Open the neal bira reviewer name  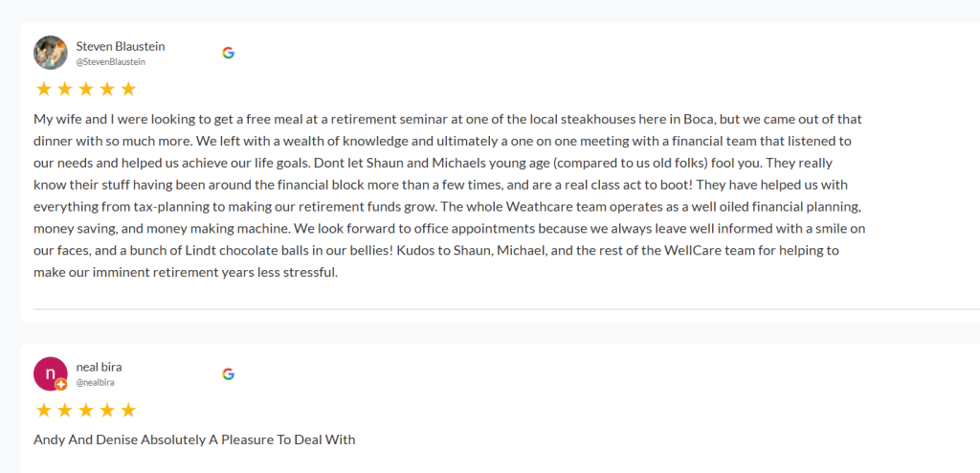pos(99,367)
